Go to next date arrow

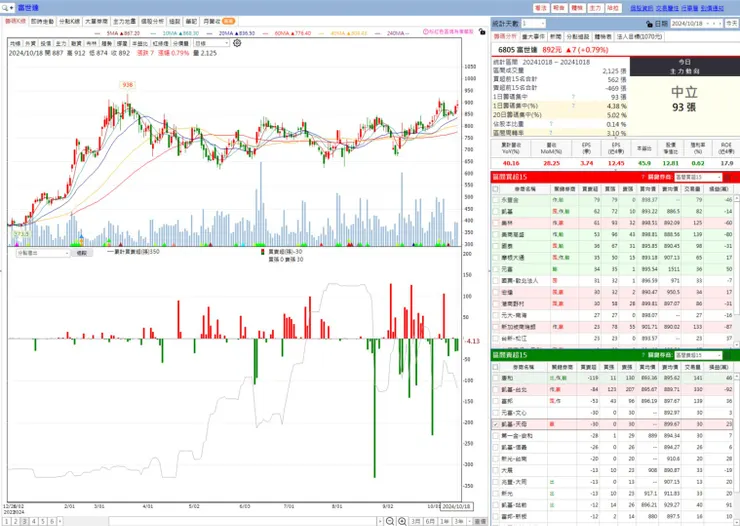(x=720, y=23)
